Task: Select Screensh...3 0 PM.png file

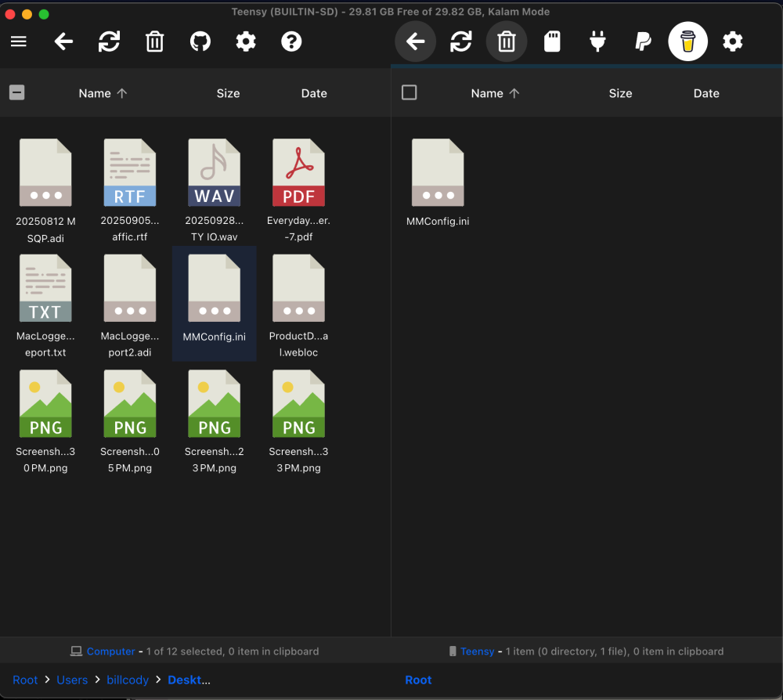Action: coord(45,421)
